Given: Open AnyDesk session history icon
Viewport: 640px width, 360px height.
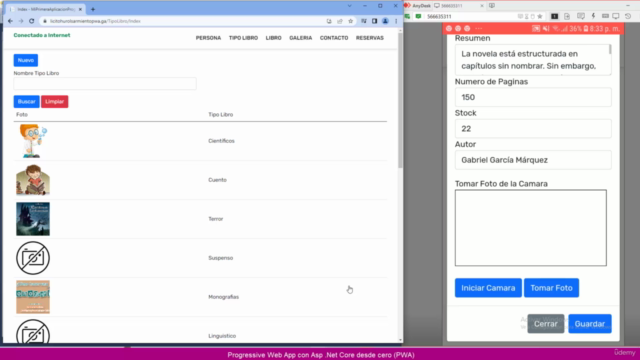Looking at the screenshot, I should pos(628,16).
